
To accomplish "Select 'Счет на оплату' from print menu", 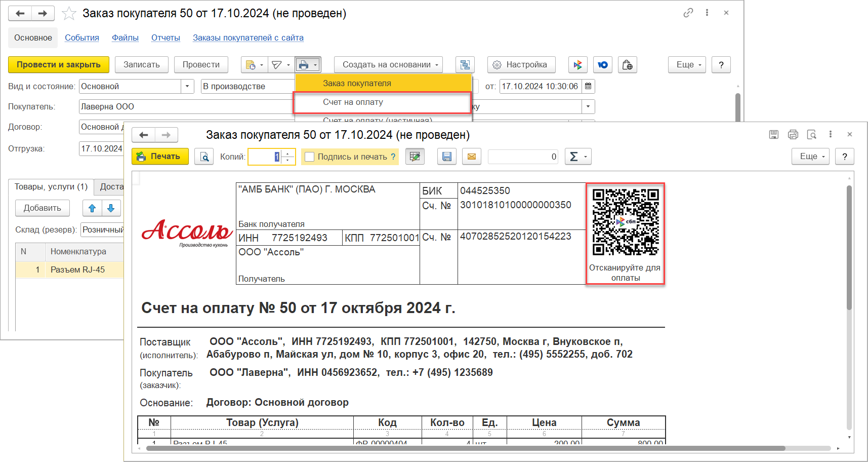I will (353, 102).
